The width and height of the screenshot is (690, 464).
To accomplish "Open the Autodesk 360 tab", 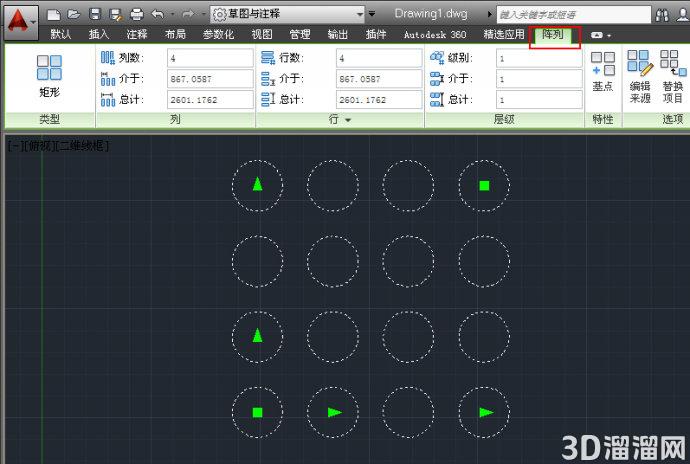I will (x=435, y=34).
